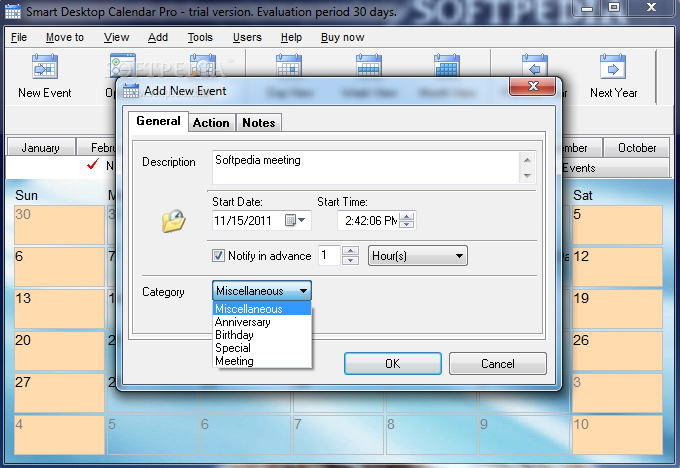Choose Special in category list
The image size is (680, 468).
click(262, 348)
